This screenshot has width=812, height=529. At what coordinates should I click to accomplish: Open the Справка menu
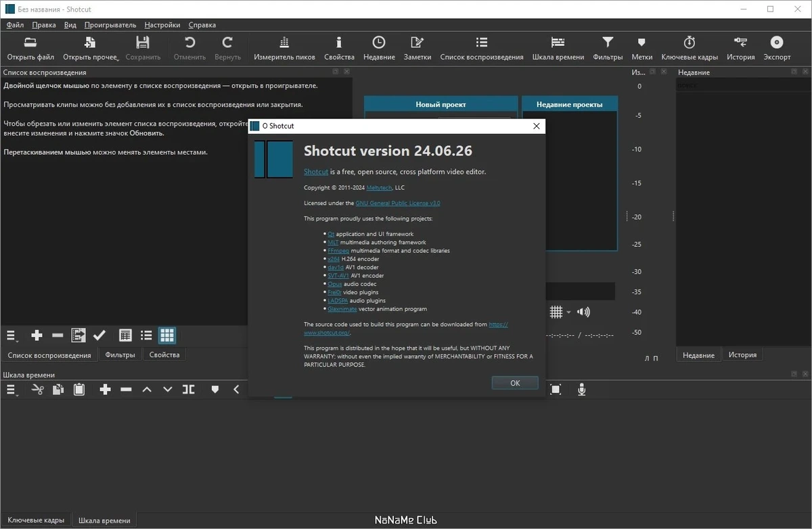[x=202, y=25]
